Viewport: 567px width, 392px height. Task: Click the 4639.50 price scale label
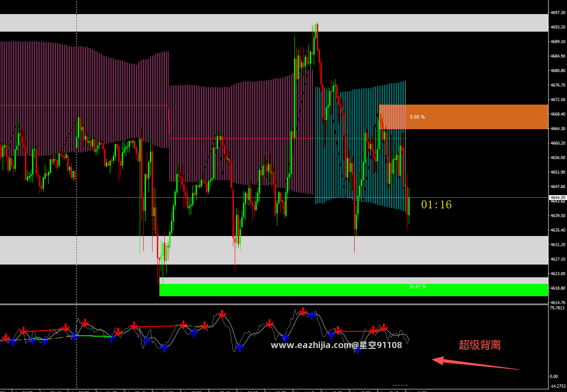(557, 216)
